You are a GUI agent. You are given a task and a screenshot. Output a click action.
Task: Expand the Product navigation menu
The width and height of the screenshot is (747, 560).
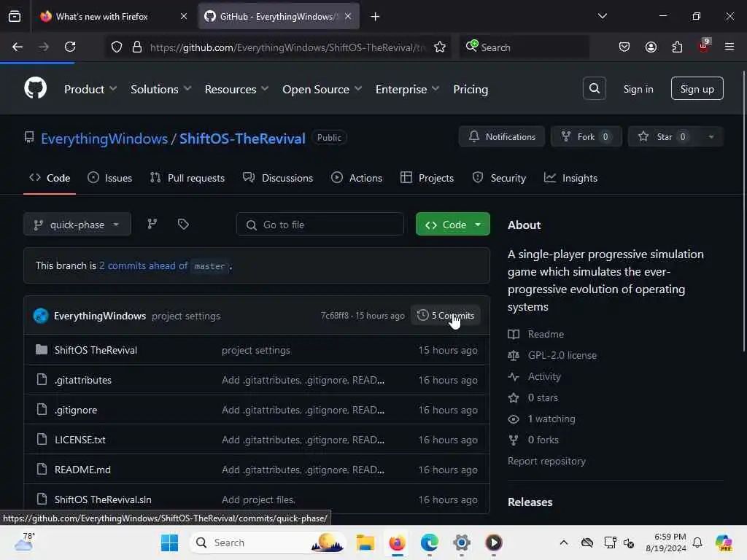coord(90,89)
